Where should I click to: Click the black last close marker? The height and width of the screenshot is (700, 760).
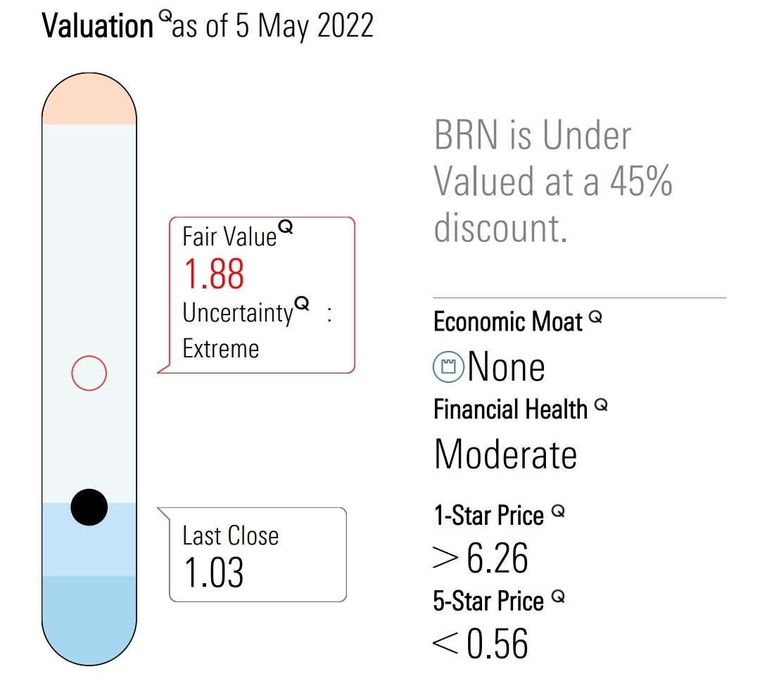pos(89,507)
